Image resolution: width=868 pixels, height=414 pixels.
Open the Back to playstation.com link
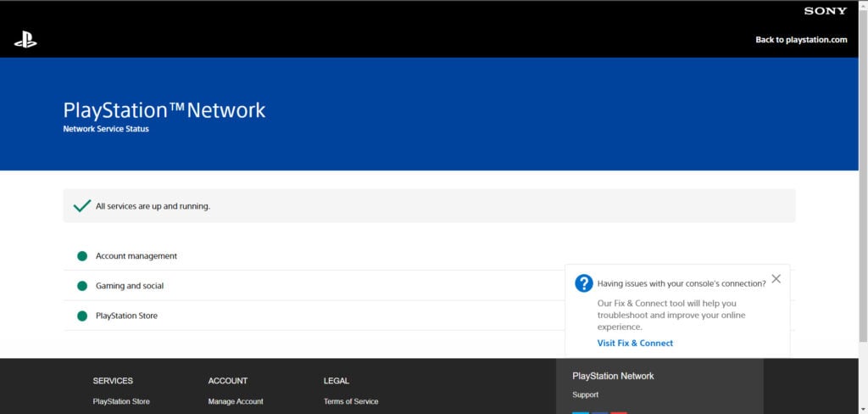coord(801,40)
